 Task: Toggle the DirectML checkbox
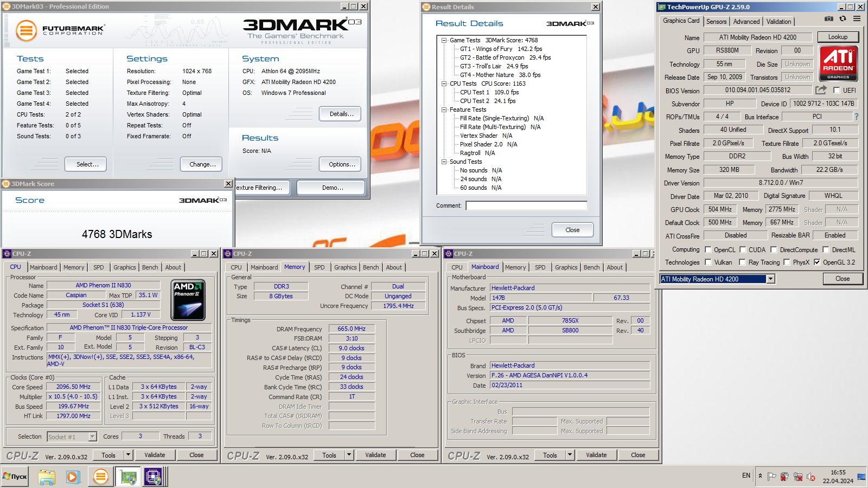coord(826,249)
